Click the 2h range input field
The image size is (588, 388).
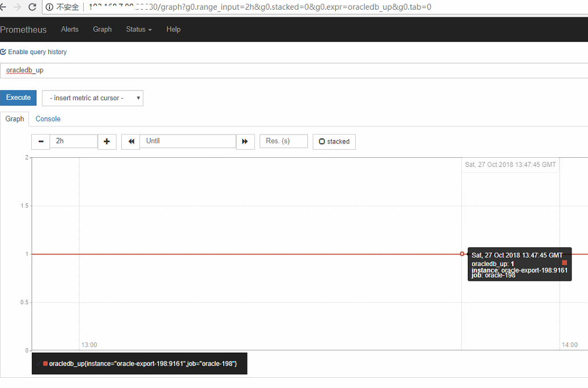(x=74, y=141)
